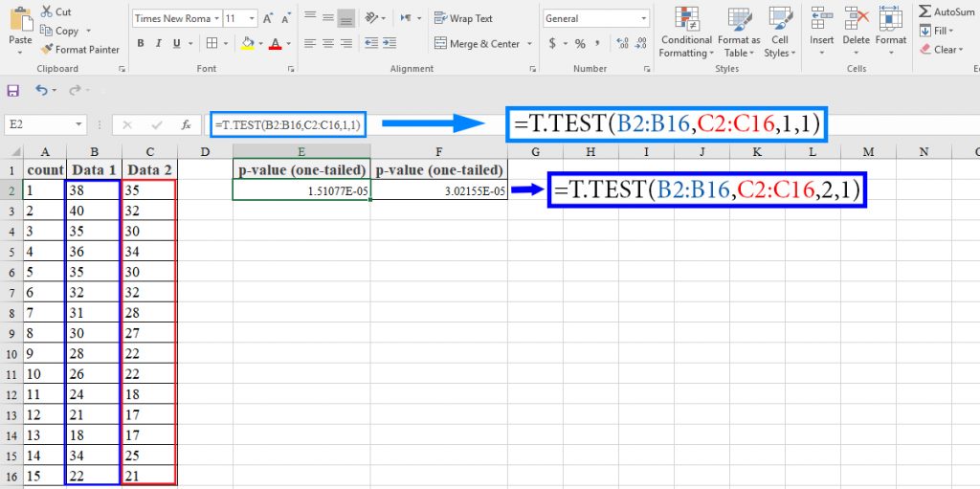
Task: Activate the Format Painter brush
Action: [79, 50]
